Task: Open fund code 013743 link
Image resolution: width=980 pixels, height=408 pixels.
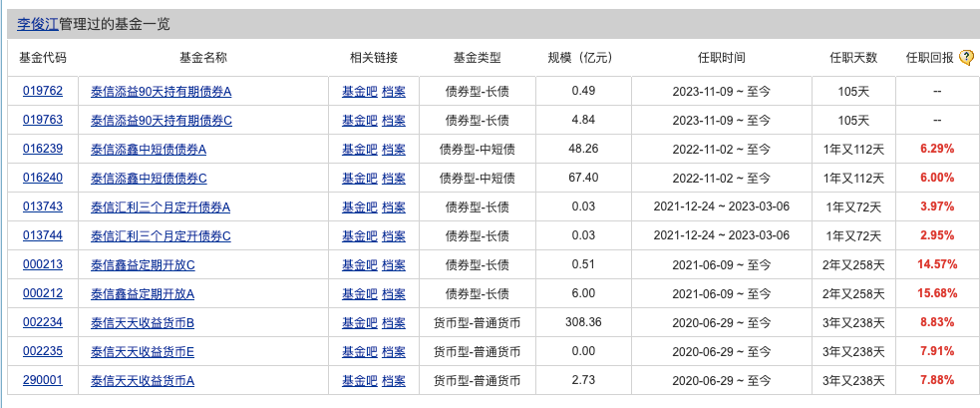Action: (x=43, y=206)
